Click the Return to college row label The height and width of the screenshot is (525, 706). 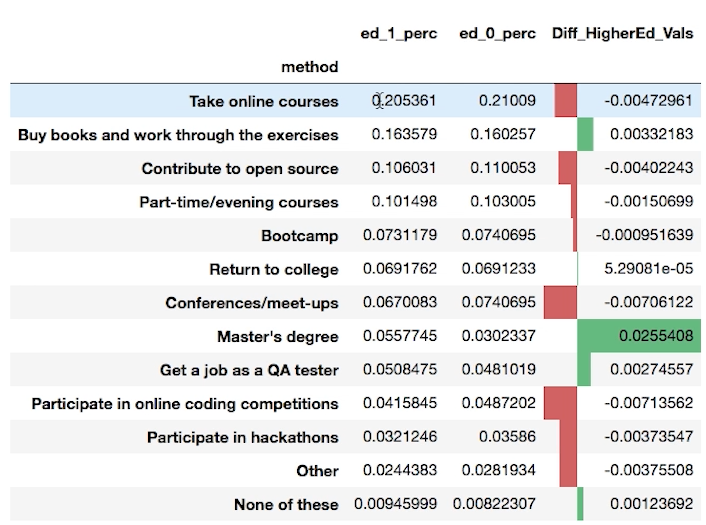point(273,269)
